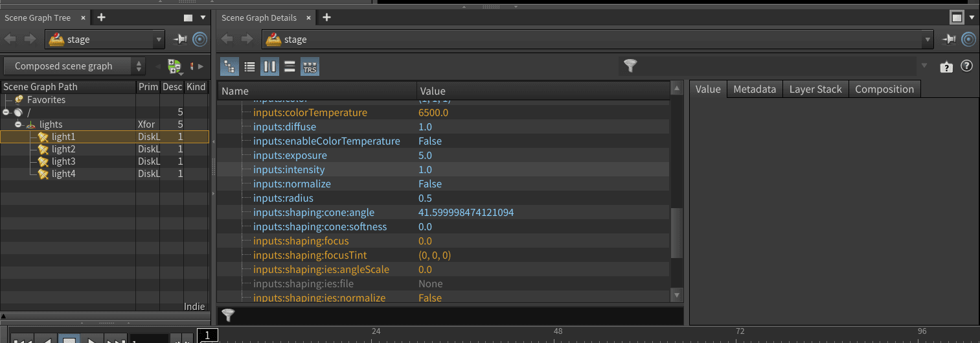Sort by Value column header

tap(543, 91)
